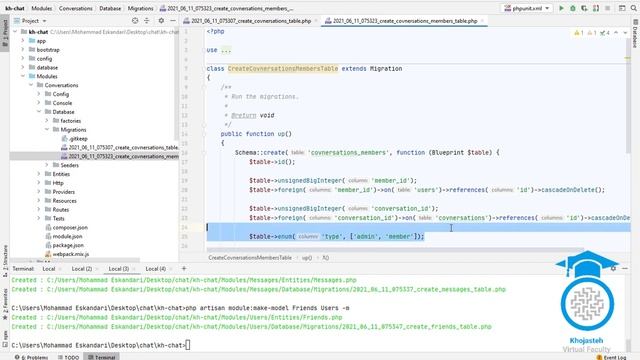Screen dimensions: 640x360
Task: Collapse the Migrations folder
Action: [x=47, y=130]
